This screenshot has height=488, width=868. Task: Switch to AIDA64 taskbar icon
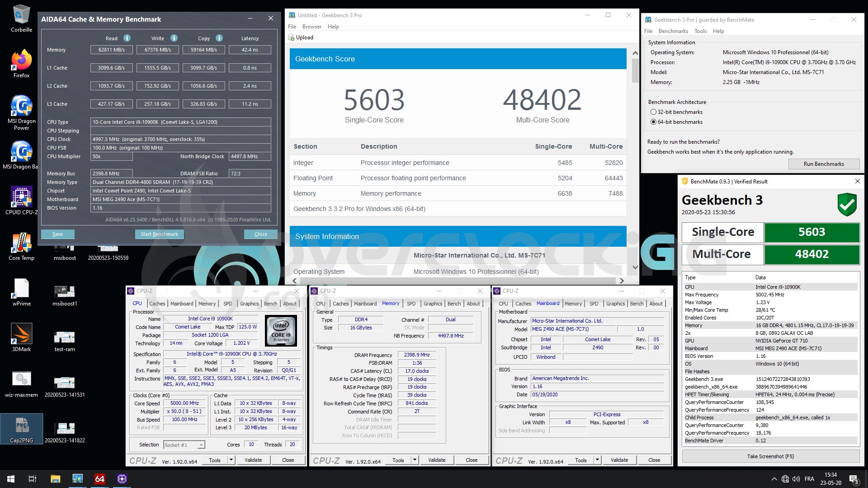click(x=99, y=479)
